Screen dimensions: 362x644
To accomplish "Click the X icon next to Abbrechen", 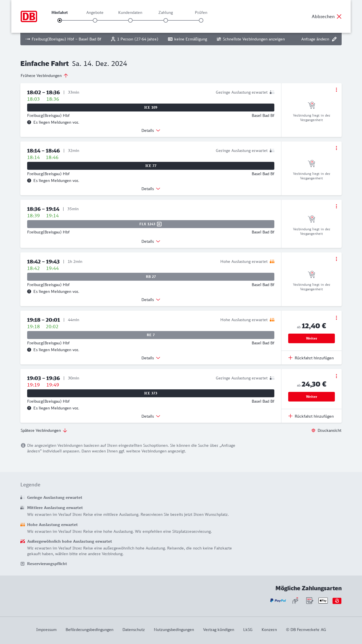I will coord(339,16).
